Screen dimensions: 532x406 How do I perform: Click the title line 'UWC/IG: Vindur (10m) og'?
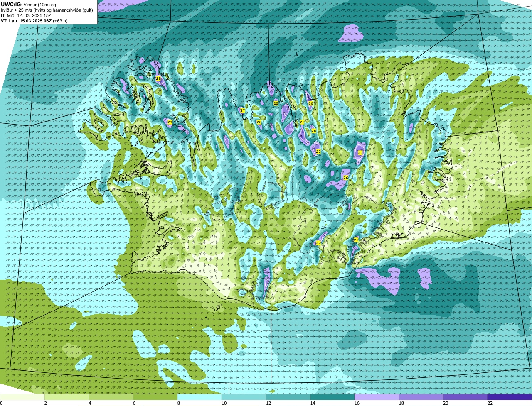(x=28, y=4)
